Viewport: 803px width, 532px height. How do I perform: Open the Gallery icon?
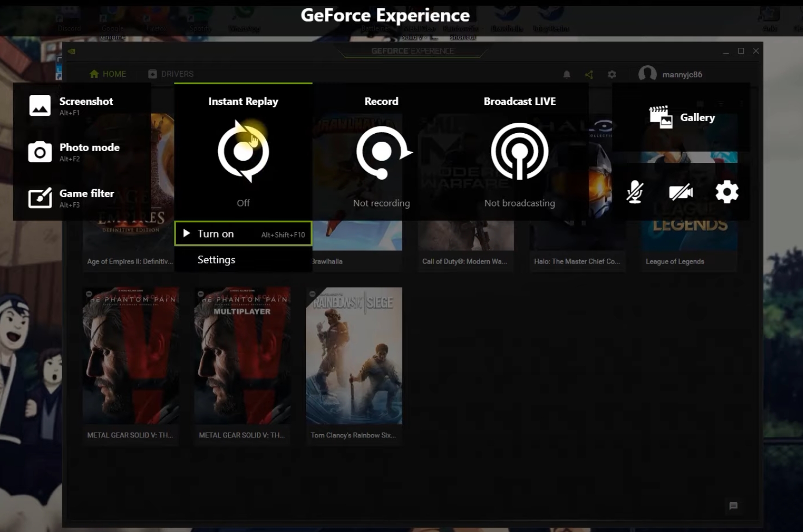pos(661,117)
